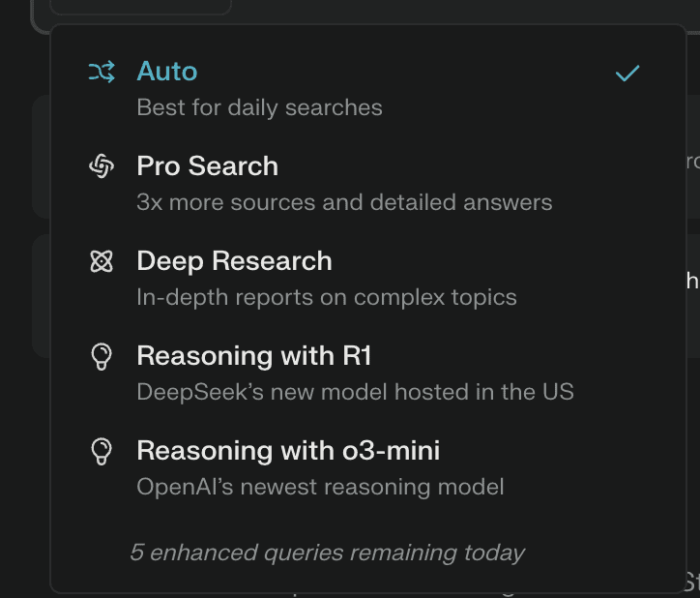
Task: Click the lightbulb icon beside Reasoning with R1
Action: [102, 357]
